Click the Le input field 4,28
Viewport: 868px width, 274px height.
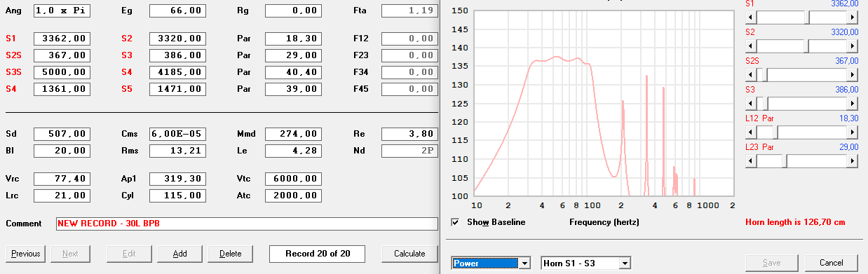pyautogui.click(x=293, y=151)
